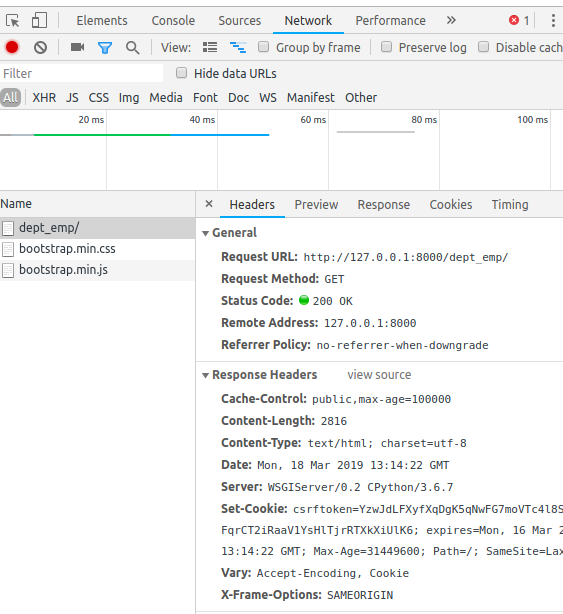Screen dimensions: 563x614
Task: Focus the Filter text input
Action: [81, 73]
